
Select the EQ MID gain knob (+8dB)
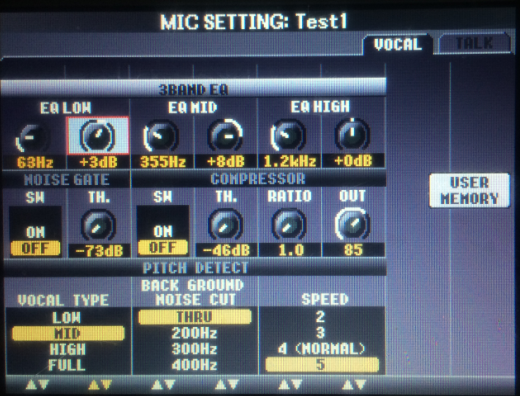225,135
